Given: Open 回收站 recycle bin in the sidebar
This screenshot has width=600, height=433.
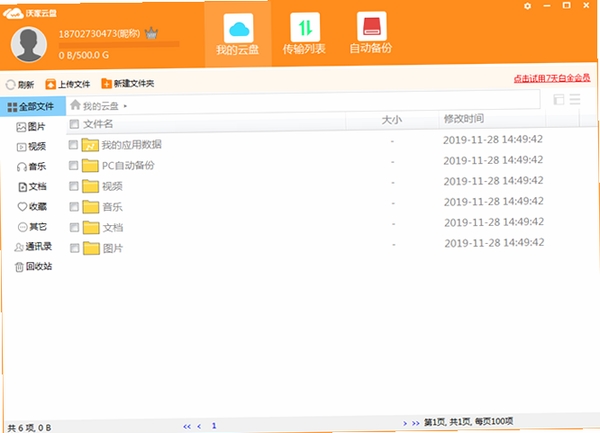Looking at the screenshot, I should pos(33,267).
